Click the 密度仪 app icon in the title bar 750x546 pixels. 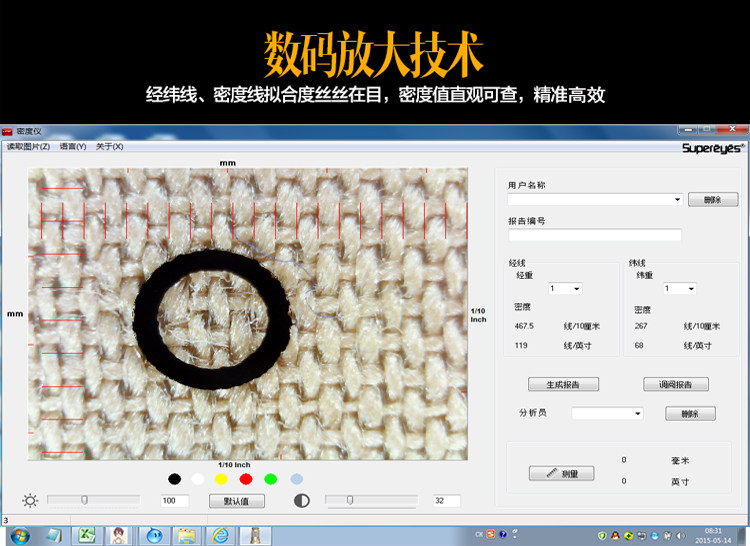7,131
